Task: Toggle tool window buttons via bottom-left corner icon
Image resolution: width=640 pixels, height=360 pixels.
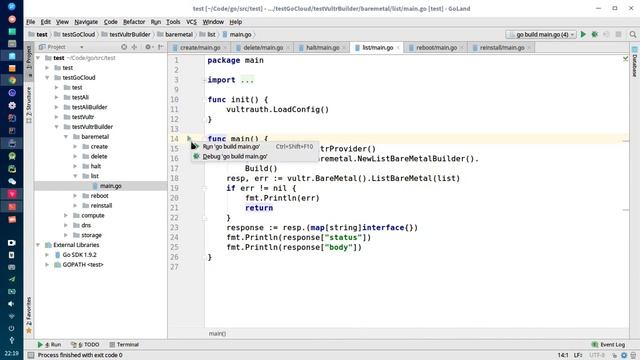Action: pos(31,355)
